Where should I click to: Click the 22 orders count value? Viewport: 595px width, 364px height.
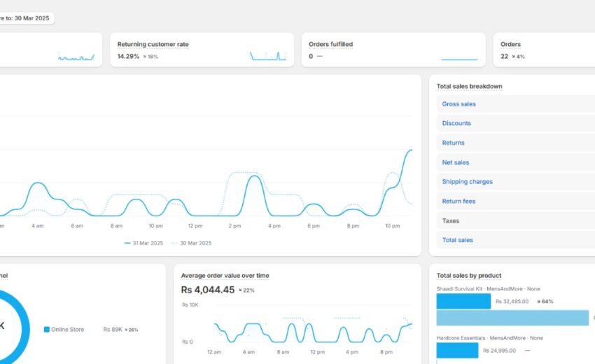(504, 57)
